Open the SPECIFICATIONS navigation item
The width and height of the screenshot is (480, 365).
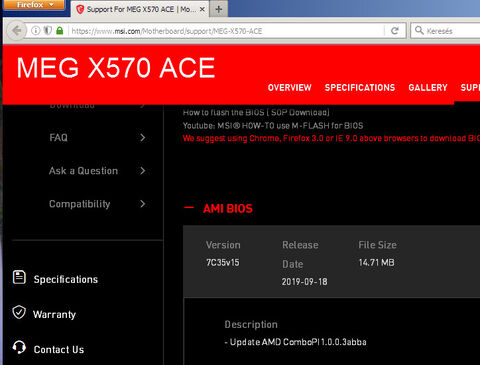click(360, 88)
